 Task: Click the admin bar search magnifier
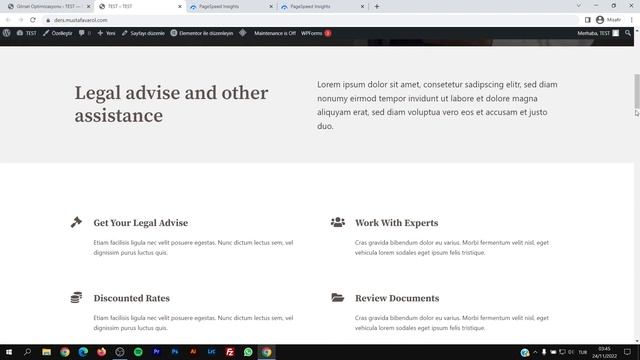coord(628,33)
